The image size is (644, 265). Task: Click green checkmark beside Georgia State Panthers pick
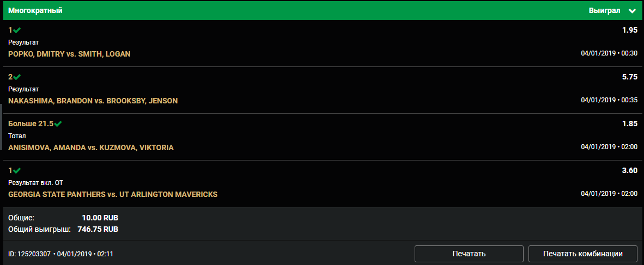click(17, 171)
